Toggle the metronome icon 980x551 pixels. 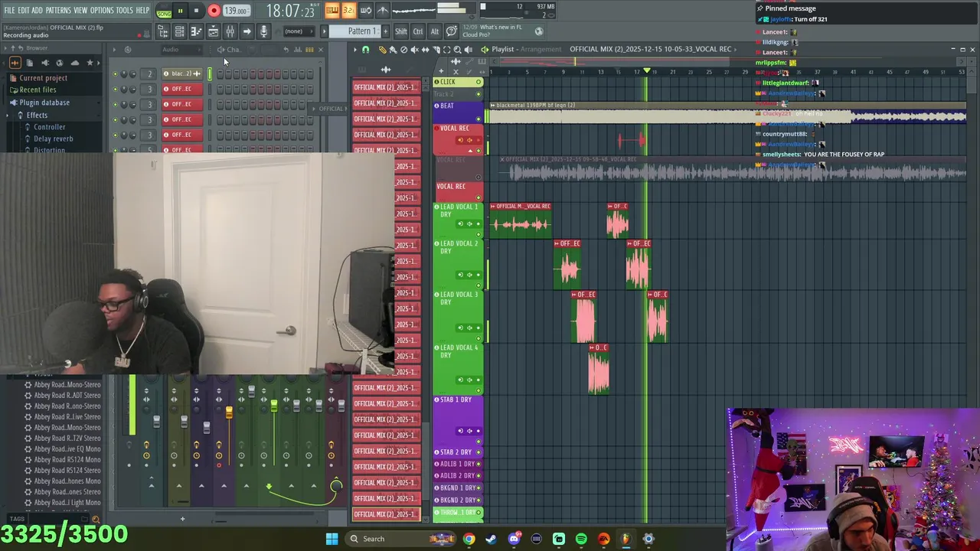pyautogui.click(x=383, y=11)
